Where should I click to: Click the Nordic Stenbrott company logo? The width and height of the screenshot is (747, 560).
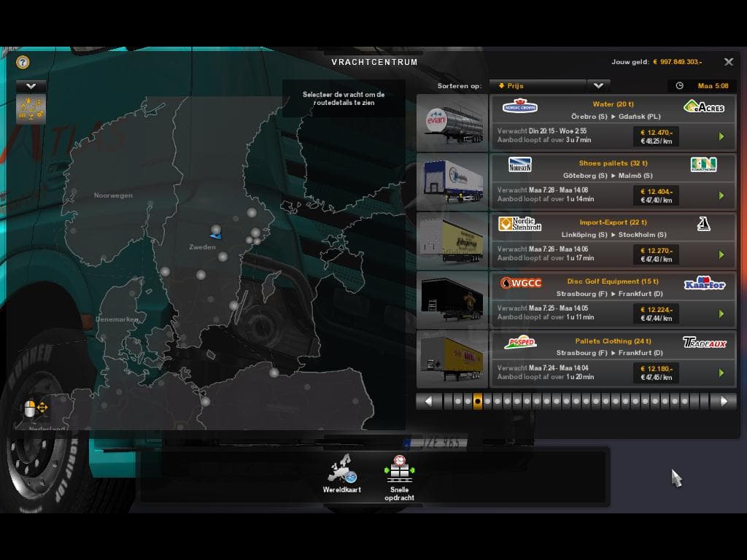point(519,224)
